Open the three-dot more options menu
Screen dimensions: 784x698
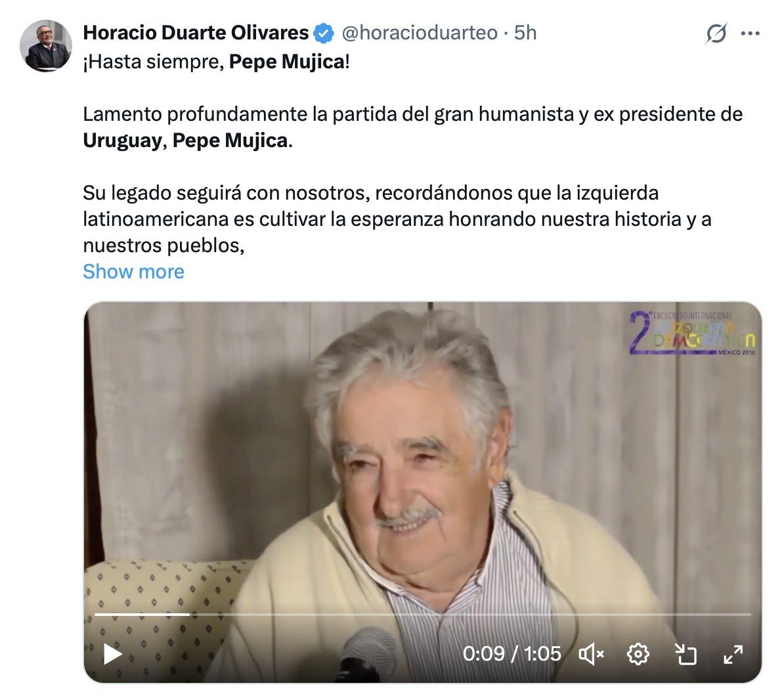(x=750, y=33)
